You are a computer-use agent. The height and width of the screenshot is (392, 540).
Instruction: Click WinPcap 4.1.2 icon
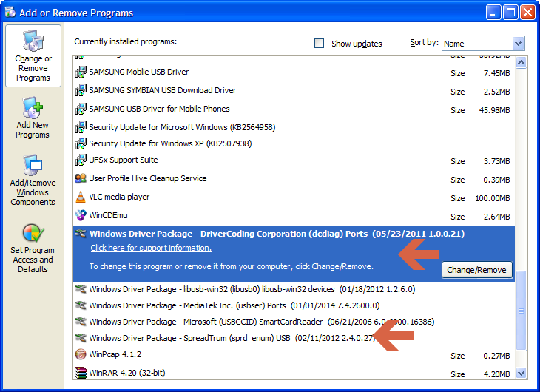(81, 354)
